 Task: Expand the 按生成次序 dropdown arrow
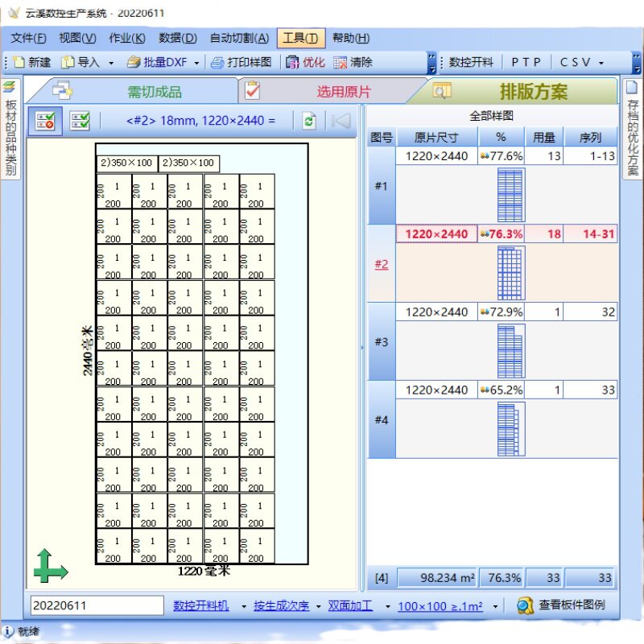coord(318,606)
